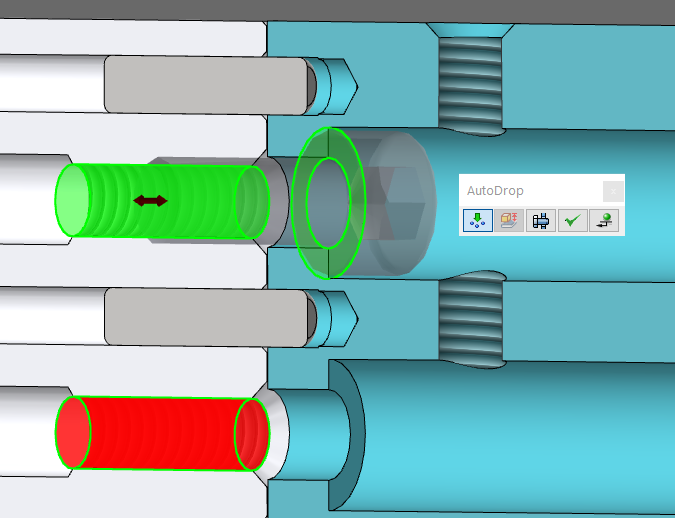
Task: Select the lower threaded hole in block
Action: tap(471, 319)
